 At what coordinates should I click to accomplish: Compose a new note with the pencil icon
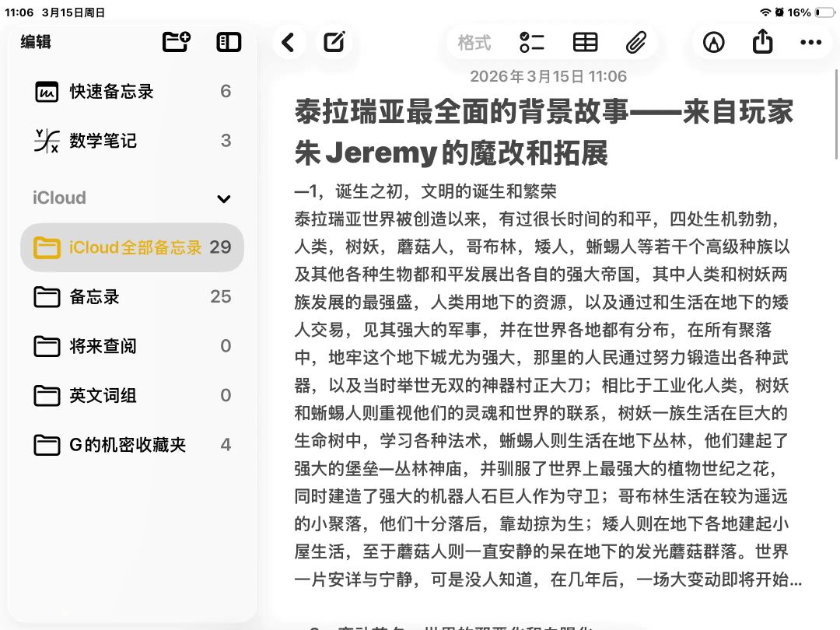click(x=334, y=42)
